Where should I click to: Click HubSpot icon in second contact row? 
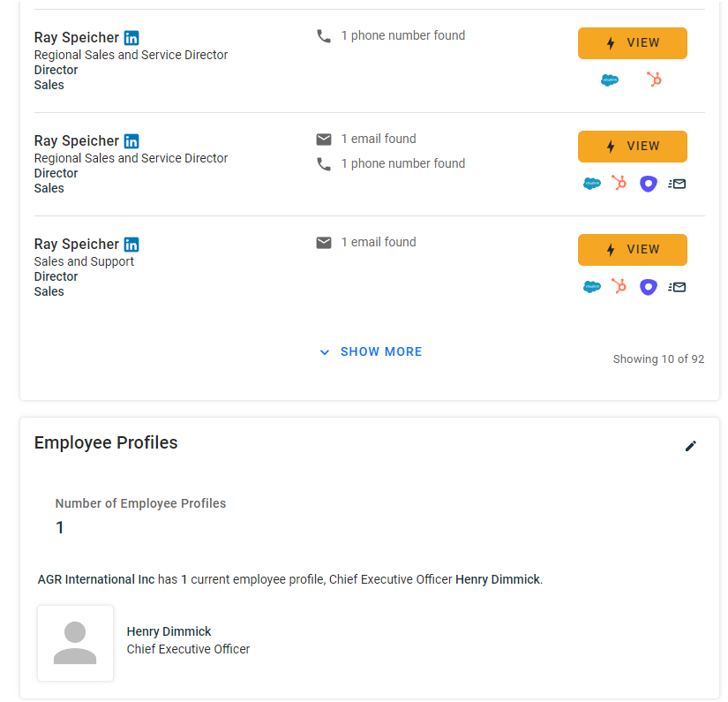click(619, 183)
